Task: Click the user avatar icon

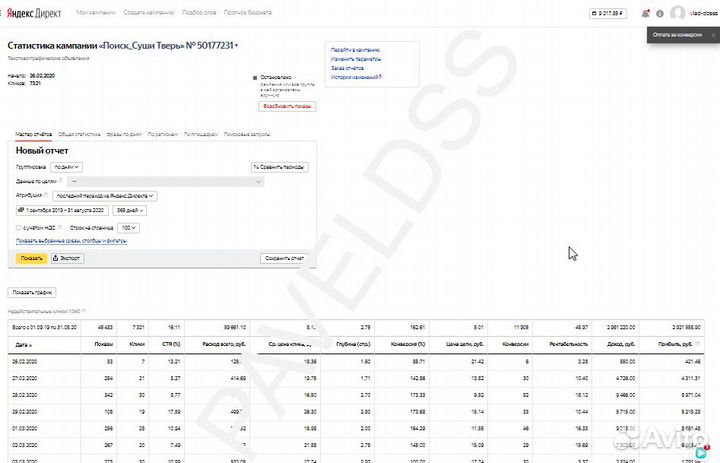Action: tap(677, 13)
